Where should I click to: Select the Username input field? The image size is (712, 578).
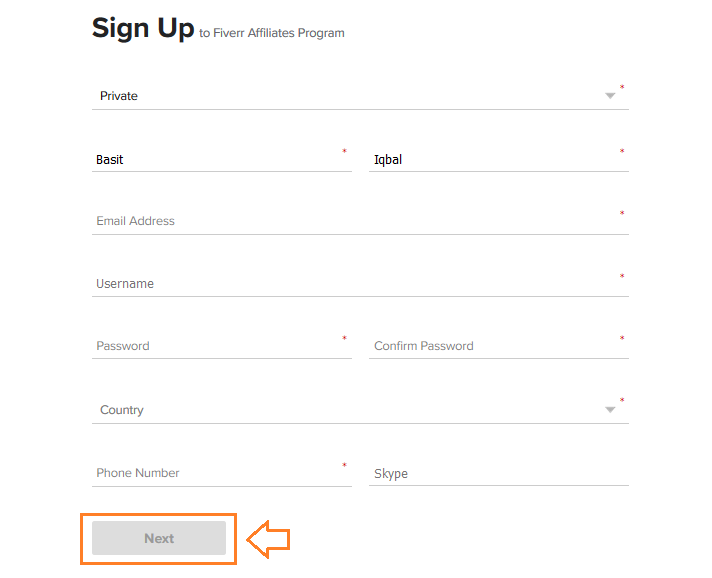point(360,284)
